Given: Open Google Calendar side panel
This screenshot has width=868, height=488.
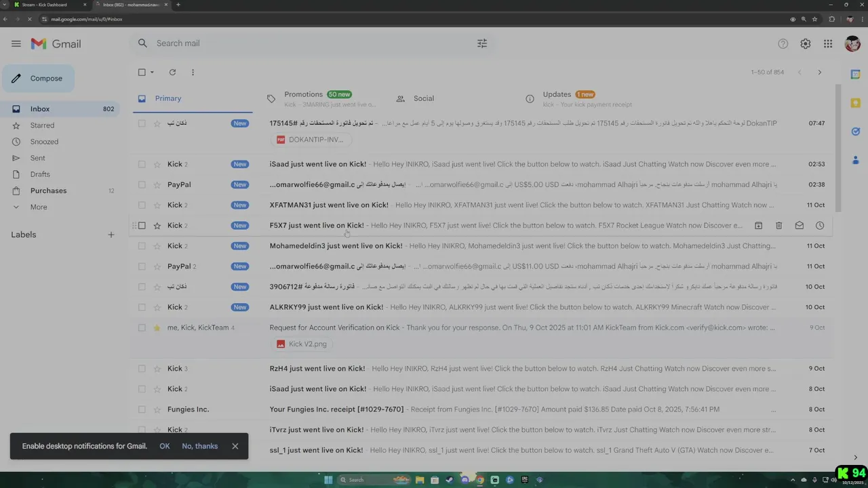Looking at the screenshot, I should tap(855, 75).
